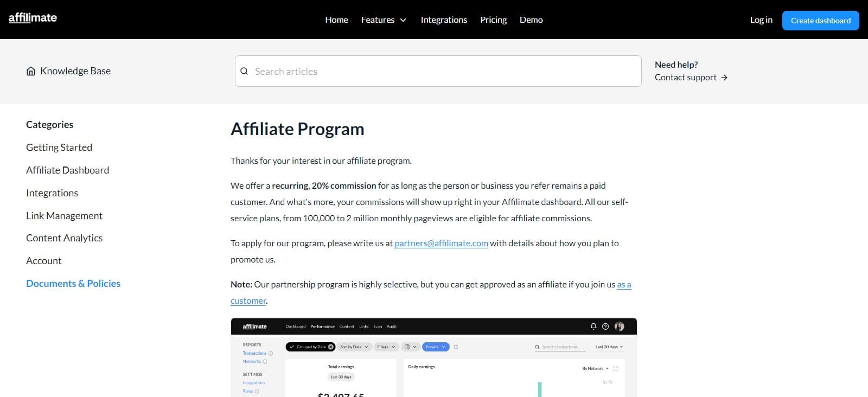
Task: Open the Affiliate Dashboard category
Action: click(67, 170)
